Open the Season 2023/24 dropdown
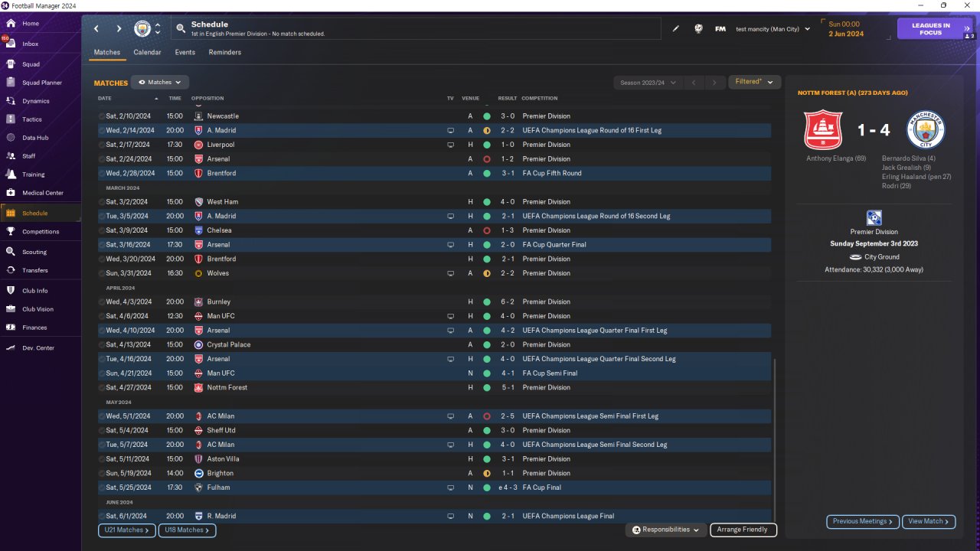 point(647,83)
